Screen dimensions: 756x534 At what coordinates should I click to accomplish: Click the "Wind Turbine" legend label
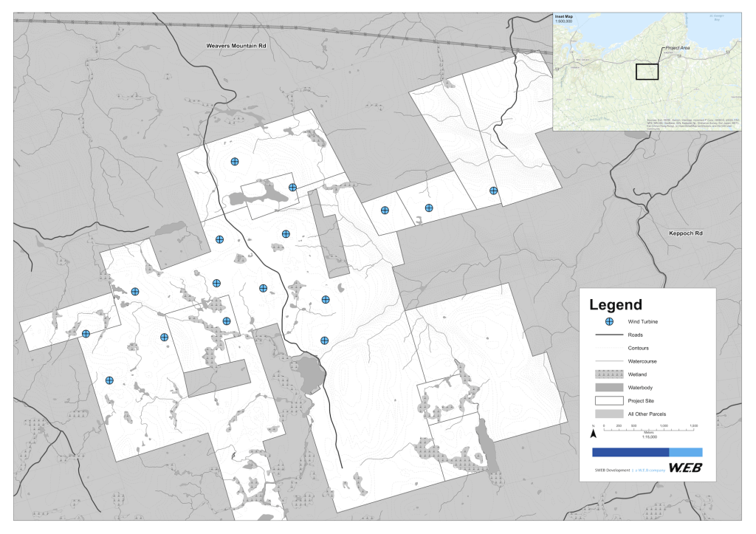(643, 322)
